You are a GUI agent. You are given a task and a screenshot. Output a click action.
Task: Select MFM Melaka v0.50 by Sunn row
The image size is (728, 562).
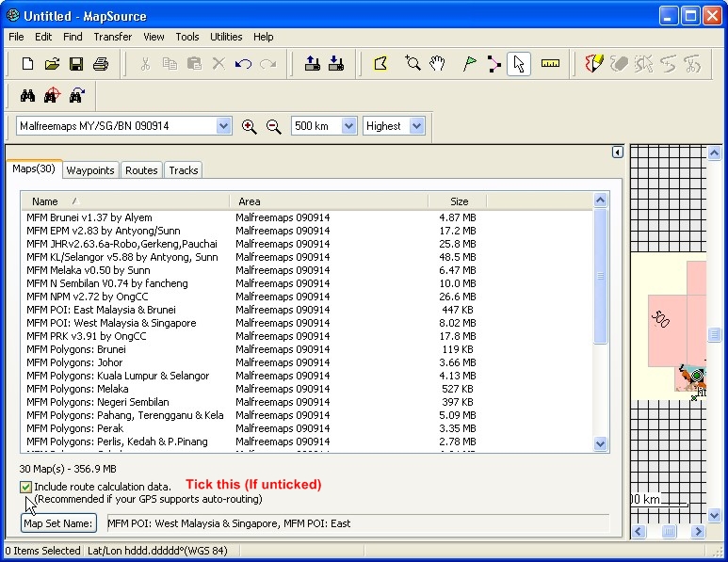(306, 270)
